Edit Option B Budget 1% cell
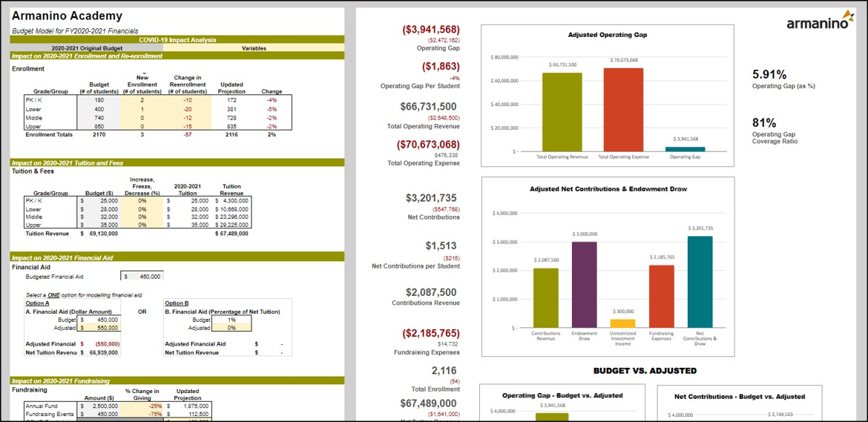The width and height of the screenshot is (868, 422). (x=231, y=320)
